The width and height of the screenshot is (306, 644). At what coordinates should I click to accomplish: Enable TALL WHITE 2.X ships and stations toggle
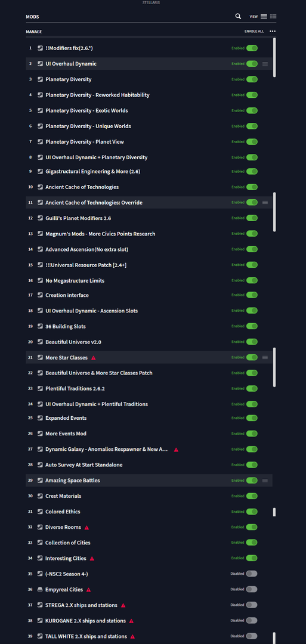252,636
